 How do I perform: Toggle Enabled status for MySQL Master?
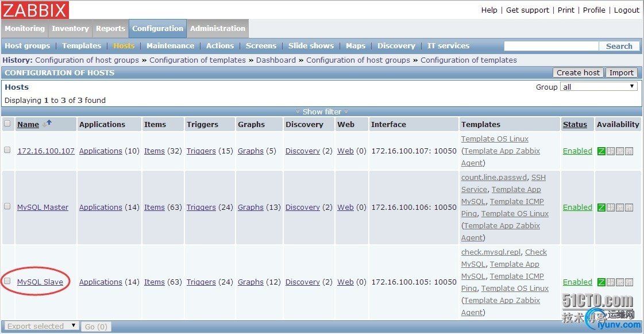[x=577, y=208]
